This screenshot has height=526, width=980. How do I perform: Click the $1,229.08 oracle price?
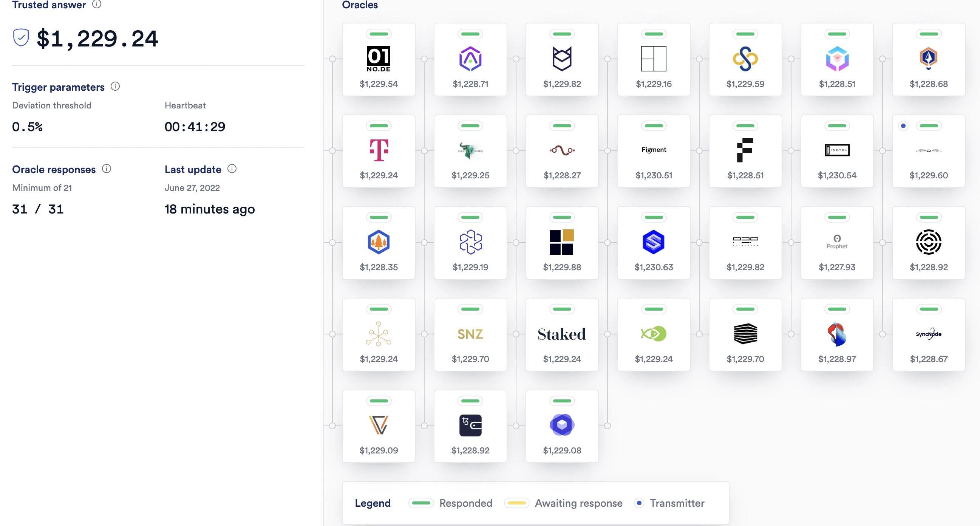tap(562, 451)
